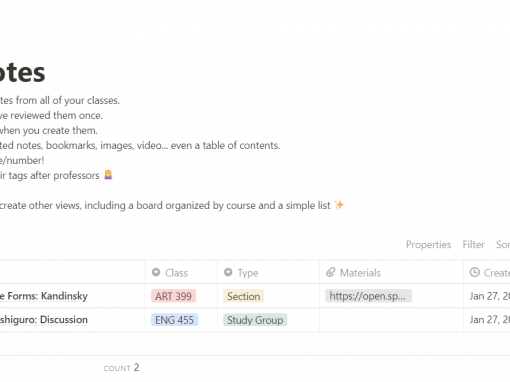The height and width of the screenshot is (382, 510).
Task: Click the Jan 27 date of Kandinsky row
Action: [x=490, y=296]
